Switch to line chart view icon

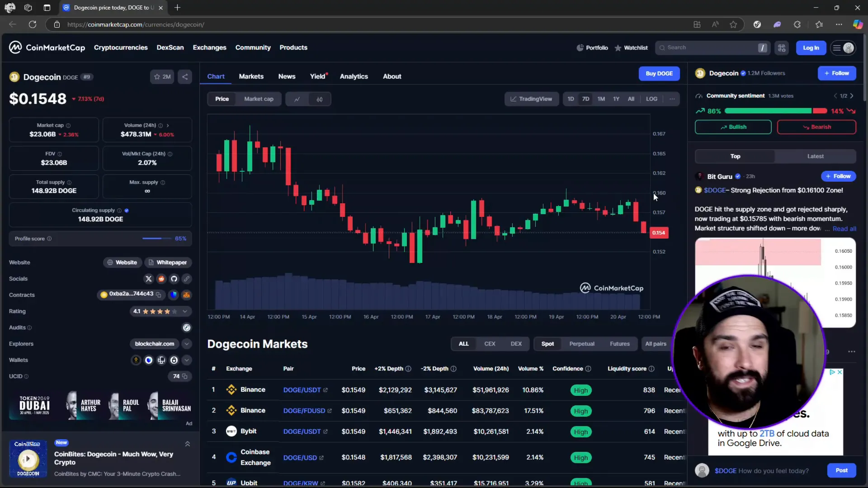(297, 99)
